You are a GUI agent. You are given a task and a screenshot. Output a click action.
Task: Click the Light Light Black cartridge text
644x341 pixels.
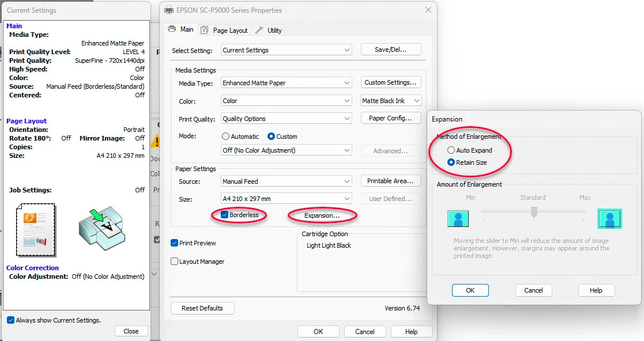[x=329, y=245]
